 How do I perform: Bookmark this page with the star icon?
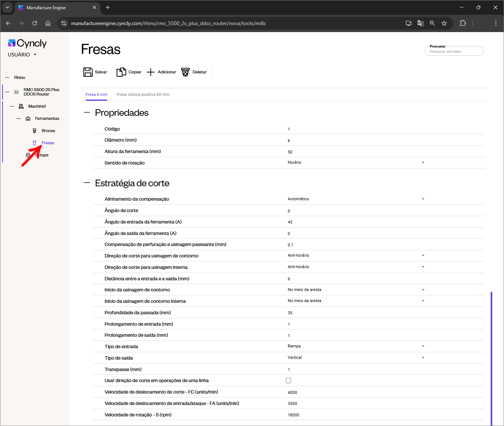coord(444,23)
